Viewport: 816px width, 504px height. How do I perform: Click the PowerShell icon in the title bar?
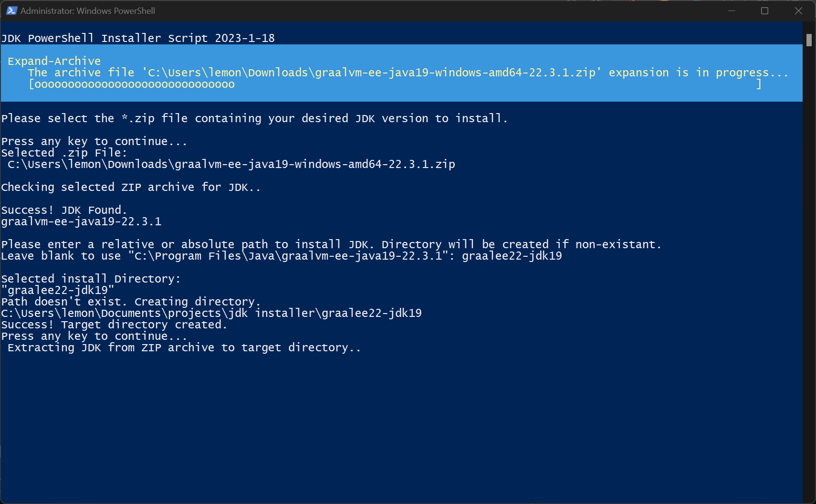11,10
